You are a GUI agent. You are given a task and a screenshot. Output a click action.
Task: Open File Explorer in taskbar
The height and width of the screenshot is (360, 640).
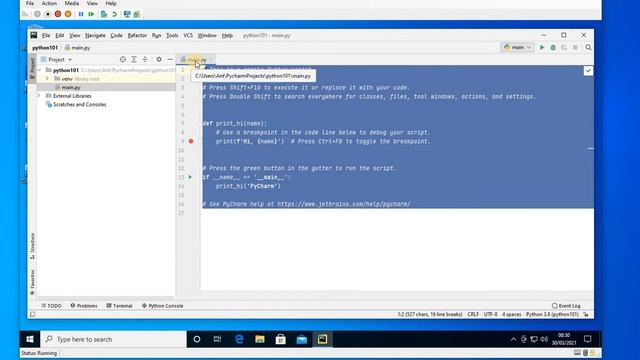260,339
